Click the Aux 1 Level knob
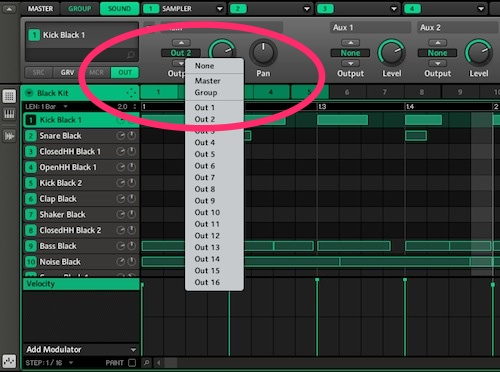The height and width of the screenshot is (372, 500). [391, 53]
